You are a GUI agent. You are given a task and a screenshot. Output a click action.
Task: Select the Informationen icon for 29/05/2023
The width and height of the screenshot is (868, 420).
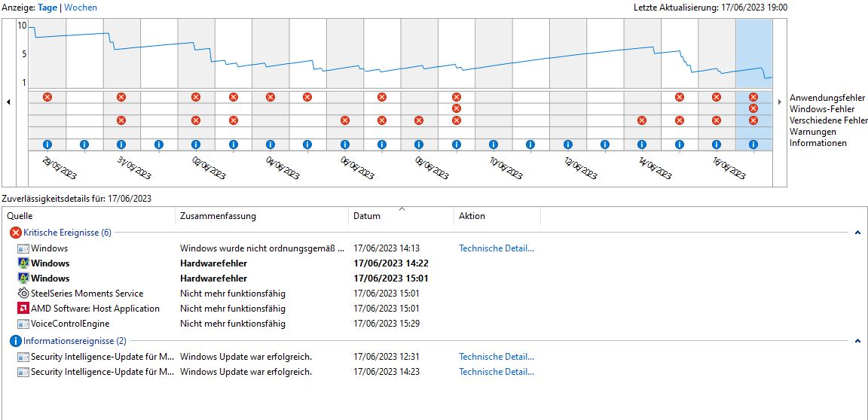point(47,145)
